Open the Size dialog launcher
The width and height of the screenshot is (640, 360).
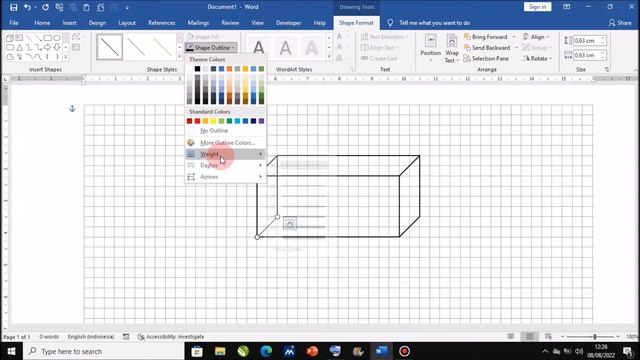point(607,69)
